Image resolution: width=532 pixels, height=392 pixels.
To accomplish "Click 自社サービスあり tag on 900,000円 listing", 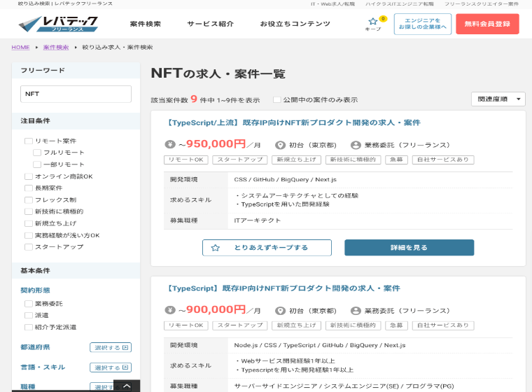I will (x=443, y=325).
